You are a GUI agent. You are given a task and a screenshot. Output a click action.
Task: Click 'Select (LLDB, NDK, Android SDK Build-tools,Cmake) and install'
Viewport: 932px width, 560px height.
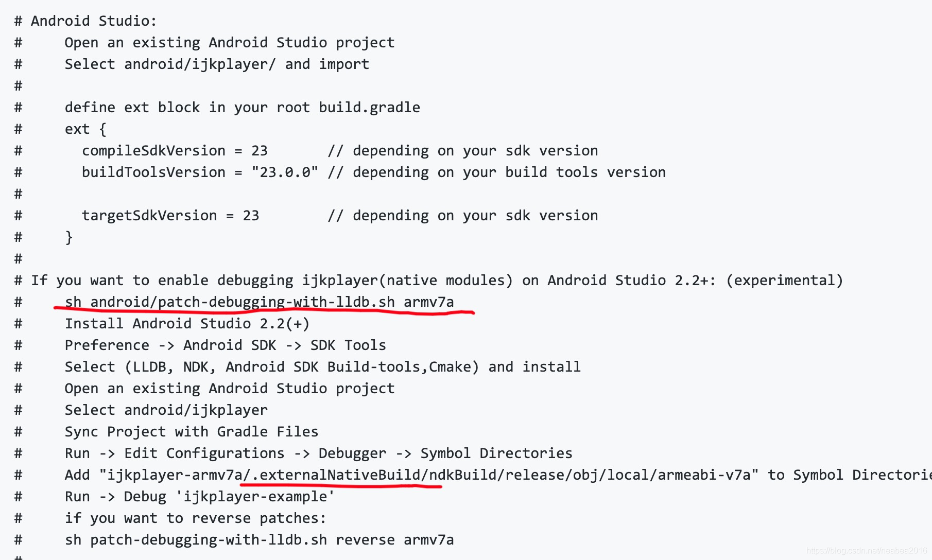coord(323,367)
